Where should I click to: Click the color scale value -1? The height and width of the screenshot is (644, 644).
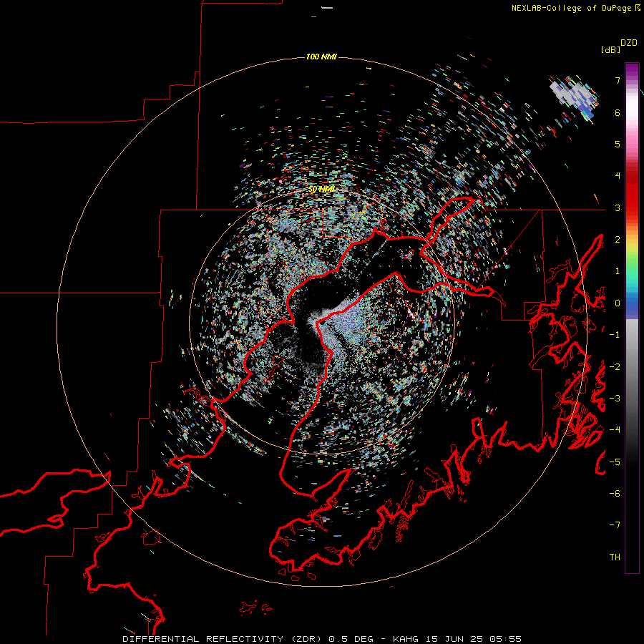(x=615, y=335)
